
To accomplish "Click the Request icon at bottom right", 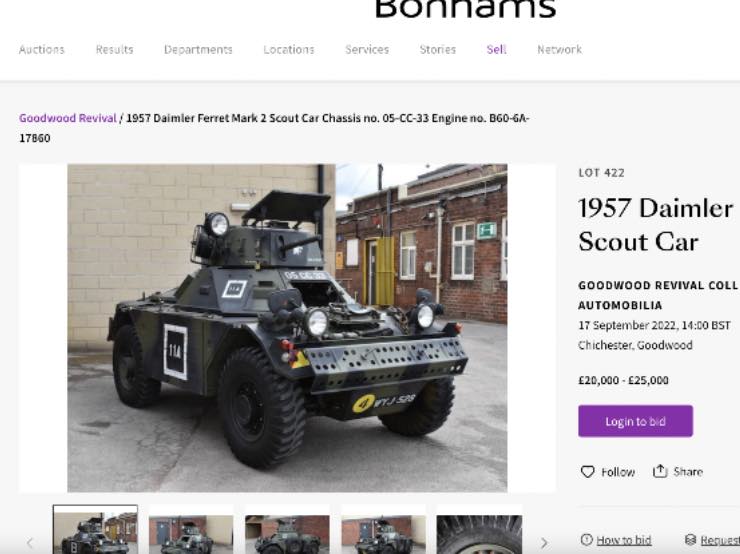I will [x=690, y=539].
